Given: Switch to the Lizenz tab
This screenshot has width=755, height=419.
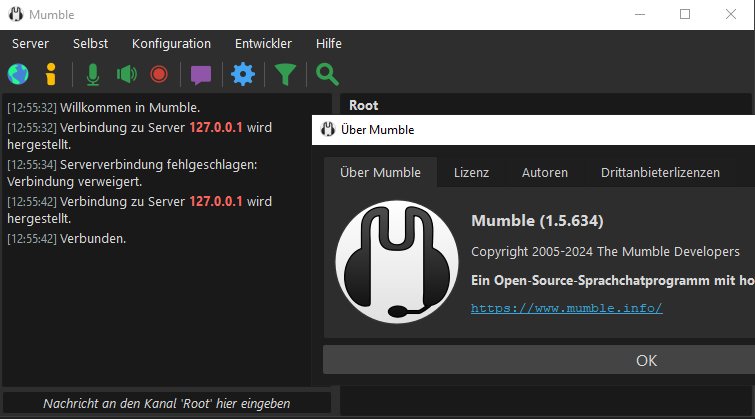Looking at the screenshot, I should 471,172.
